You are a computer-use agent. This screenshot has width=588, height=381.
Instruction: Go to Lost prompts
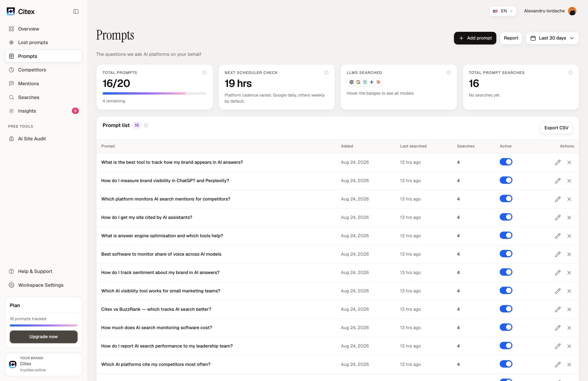[43, 42]
